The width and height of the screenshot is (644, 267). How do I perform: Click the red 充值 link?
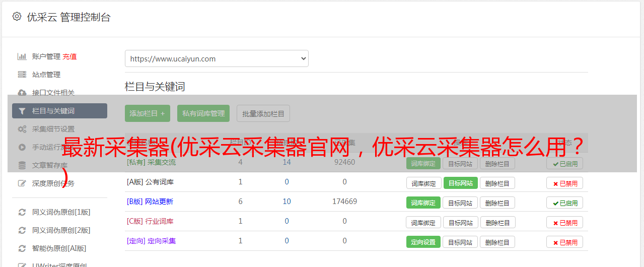(69, 56)
